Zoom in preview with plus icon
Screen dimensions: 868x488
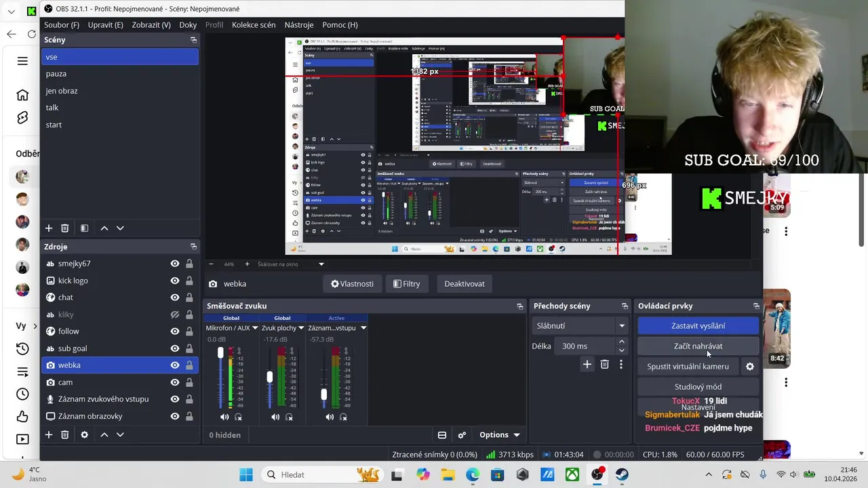tap(247, 264)
